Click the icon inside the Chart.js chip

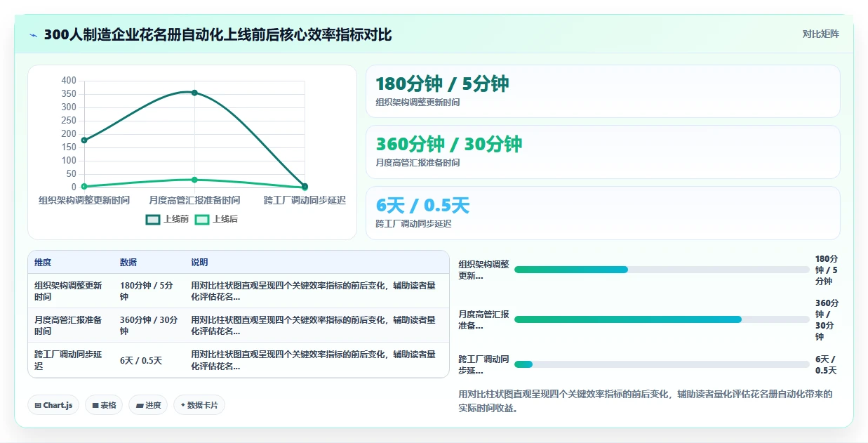coord(37,405)
